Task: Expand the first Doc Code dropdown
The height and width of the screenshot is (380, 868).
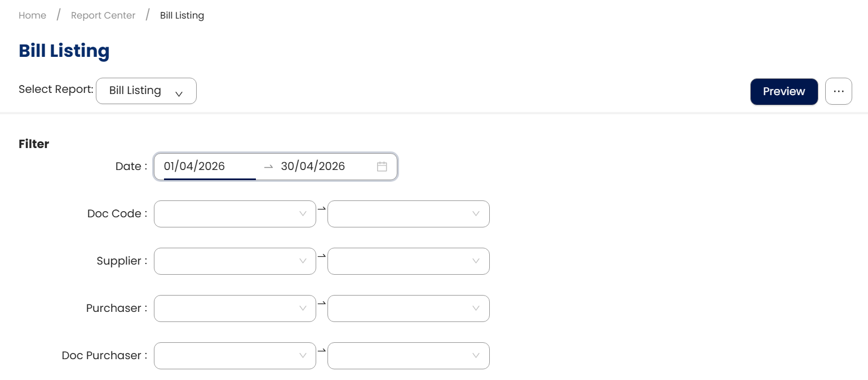Action: coord(234,214)
